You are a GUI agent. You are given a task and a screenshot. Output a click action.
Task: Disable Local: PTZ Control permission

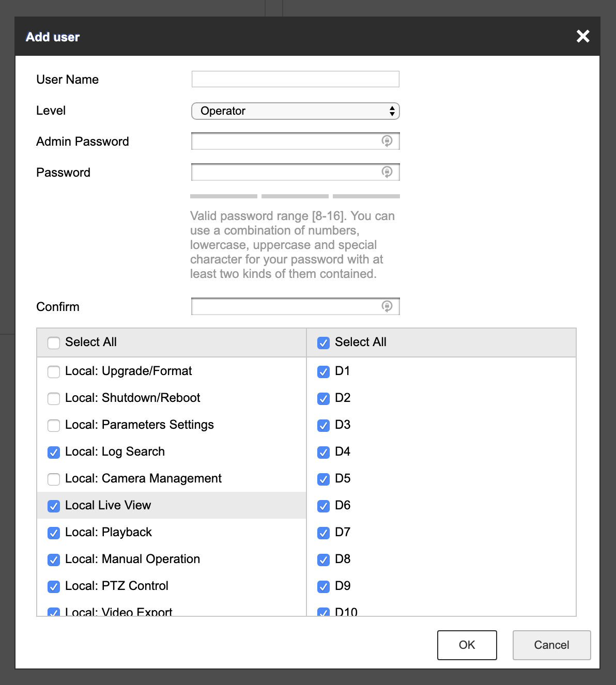pyautogui.click(x=54, y=587)
